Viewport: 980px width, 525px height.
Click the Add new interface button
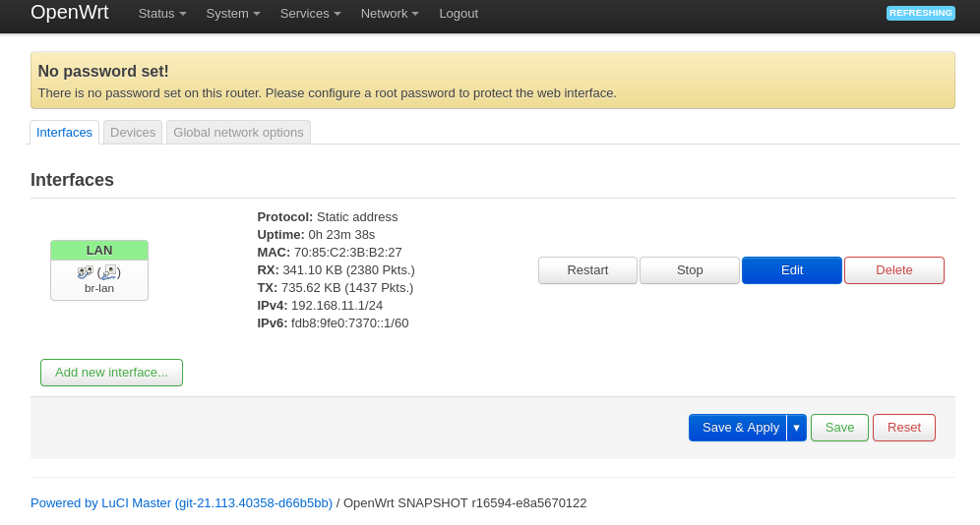click(x=111, y=373)
